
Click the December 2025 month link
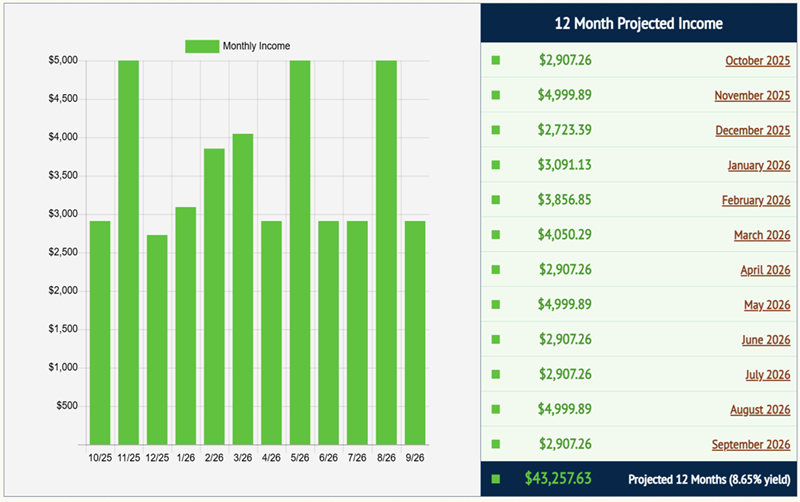pos(752,131)
